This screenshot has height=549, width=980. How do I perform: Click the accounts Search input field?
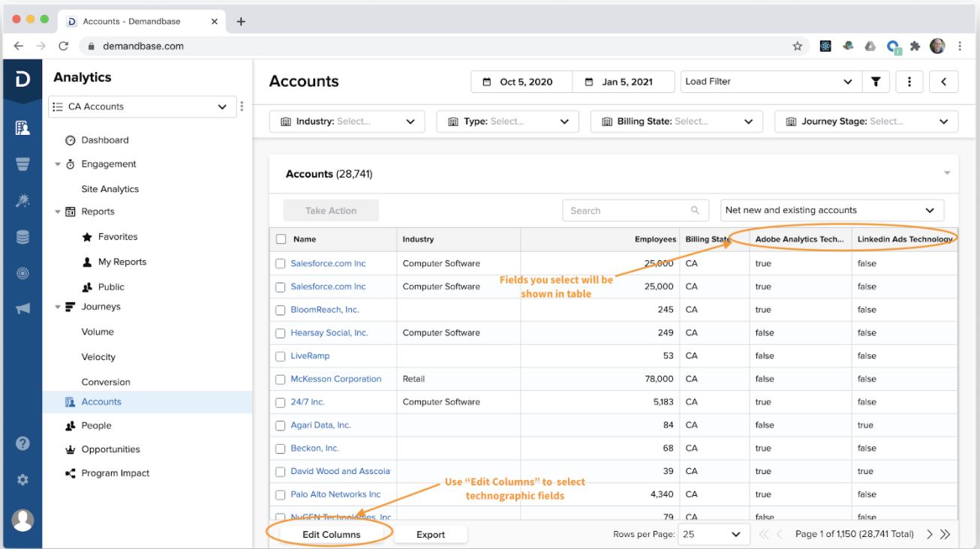[x=636, y=211]
